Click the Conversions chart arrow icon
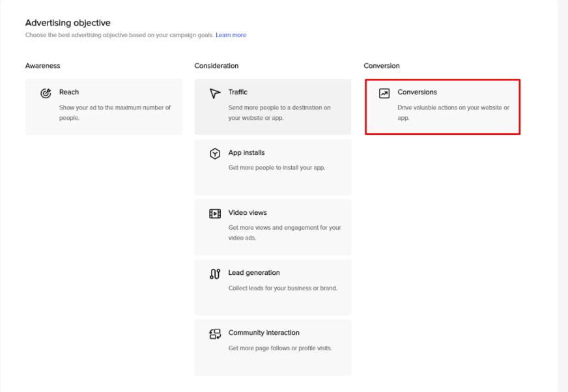The image size is (568, 392). (x=384, y=94)
